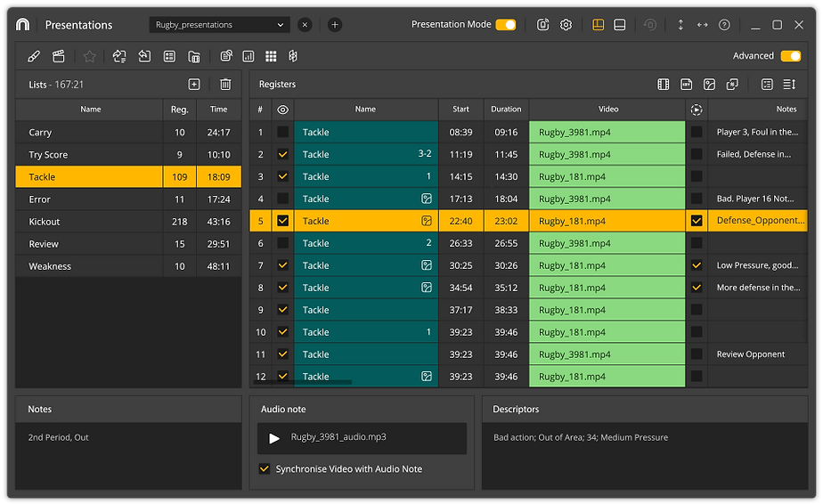Open the settings gear icon
The width and height of the screenshot is (823, 504).
coord(566,25)
